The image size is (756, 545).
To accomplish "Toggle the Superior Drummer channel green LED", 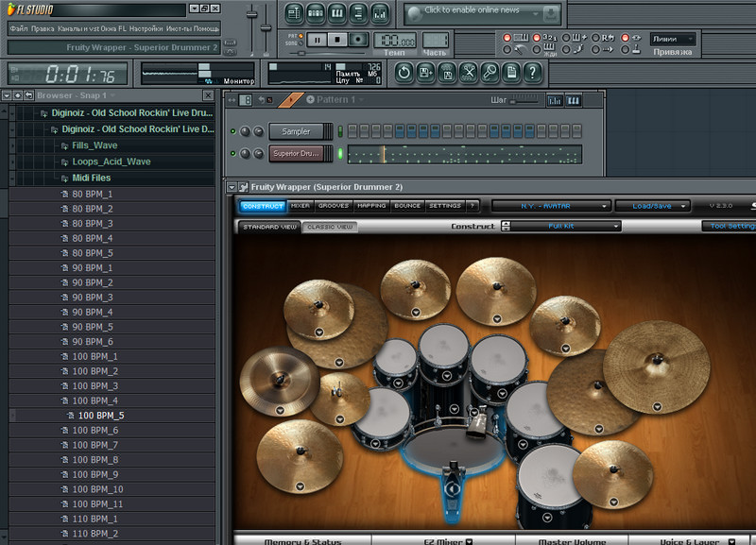I will click(340, 153).
